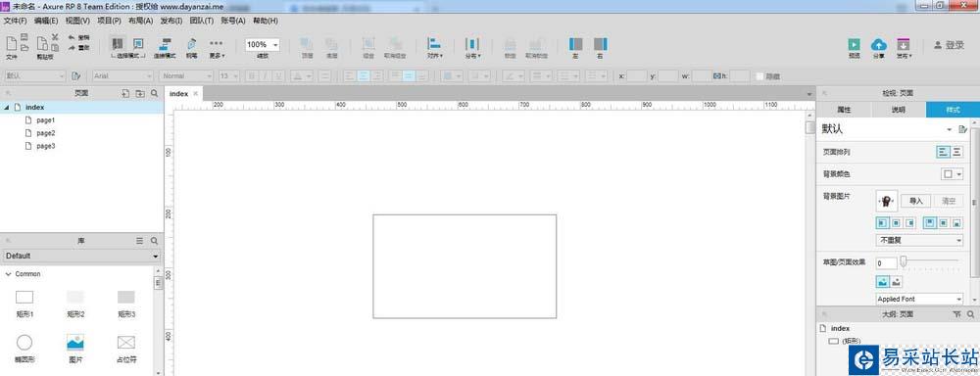Screen dimensions: 980x376
Task: Click the search icon in Library panel
Action: (x=155, y=241)
